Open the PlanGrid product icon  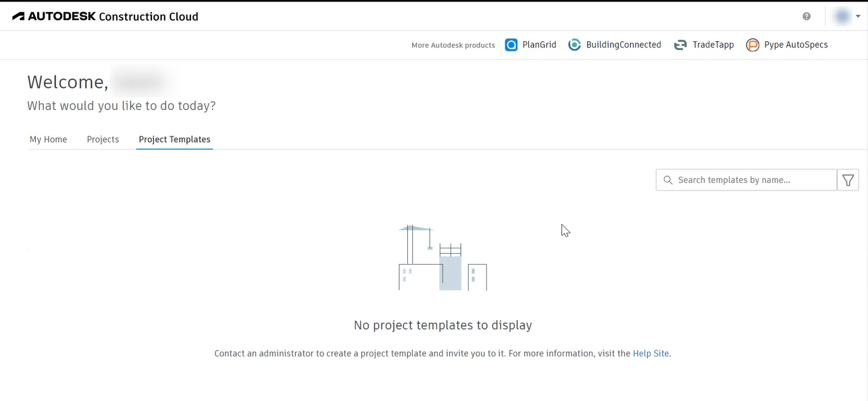click(x=511, y=45)
